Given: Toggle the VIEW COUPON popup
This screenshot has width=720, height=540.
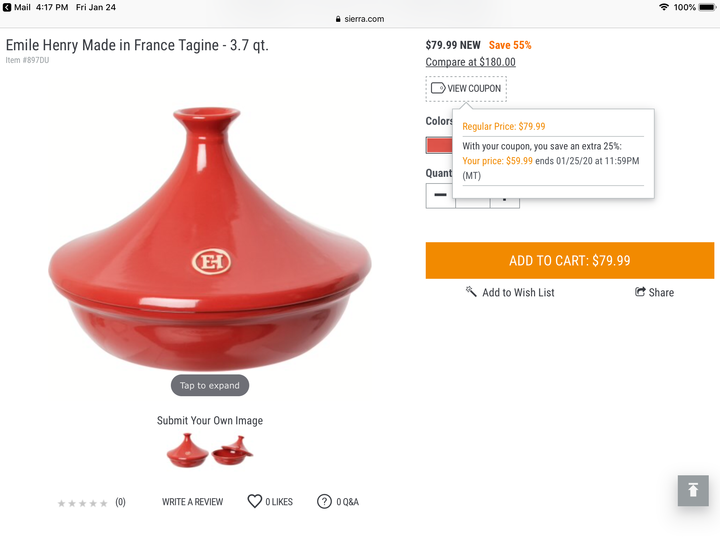Looking at the screenshot, I should coord(466,89).
